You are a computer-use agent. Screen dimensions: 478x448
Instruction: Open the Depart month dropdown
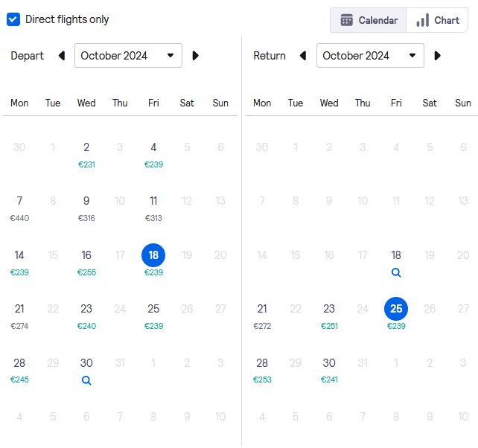pos(128,56)
